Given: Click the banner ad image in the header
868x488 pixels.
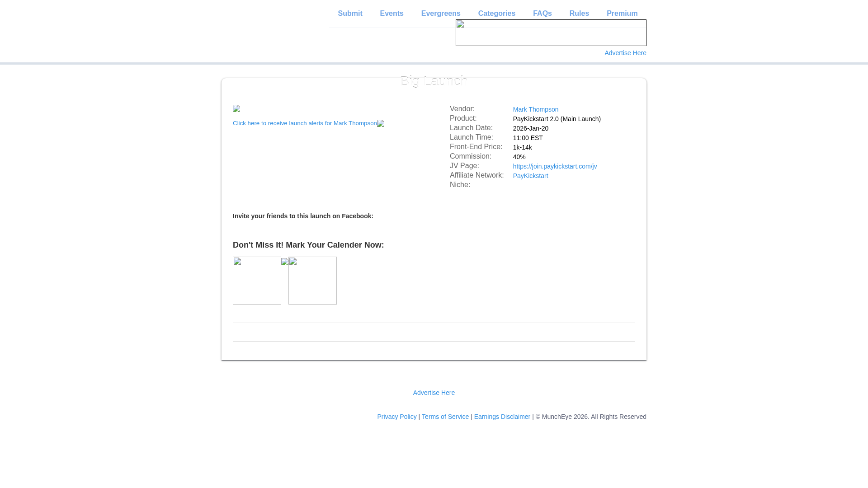Looking at the screenshot, I should point(551,33).
